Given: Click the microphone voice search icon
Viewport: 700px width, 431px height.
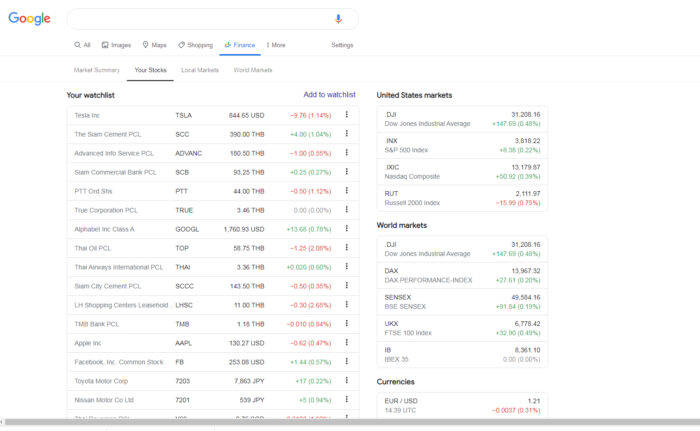Looking at the screenshot, I should coord(338,19).
